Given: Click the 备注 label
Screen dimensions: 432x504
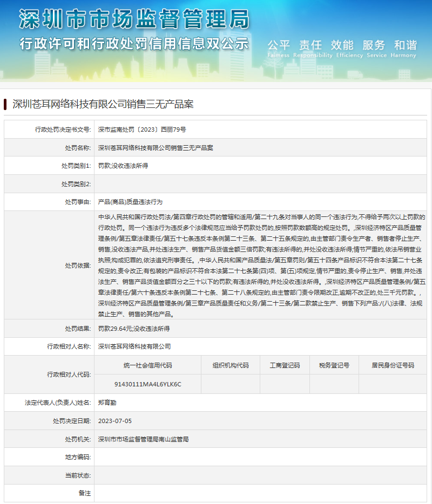Looking at the screenshot, I should pyautogui.click(x=85, y=493).
